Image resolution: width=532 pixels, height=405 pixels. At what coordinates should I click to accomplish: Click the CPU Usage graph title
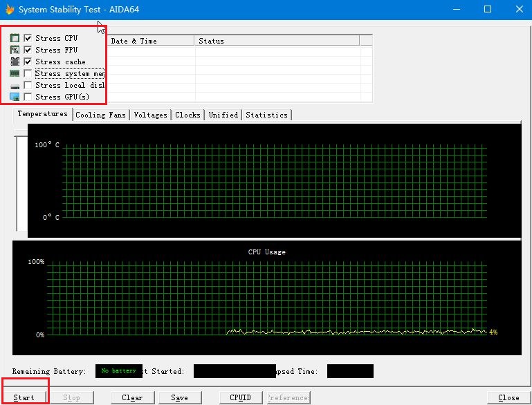266,252
